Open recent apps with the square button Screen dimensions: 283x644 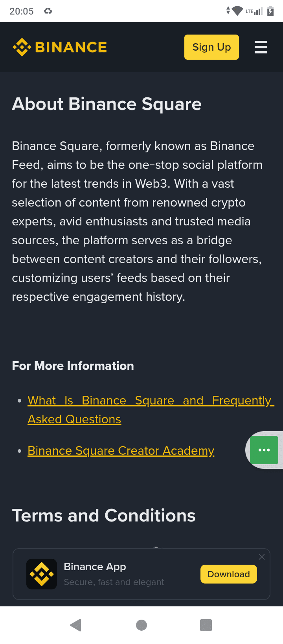pos(206,625)
